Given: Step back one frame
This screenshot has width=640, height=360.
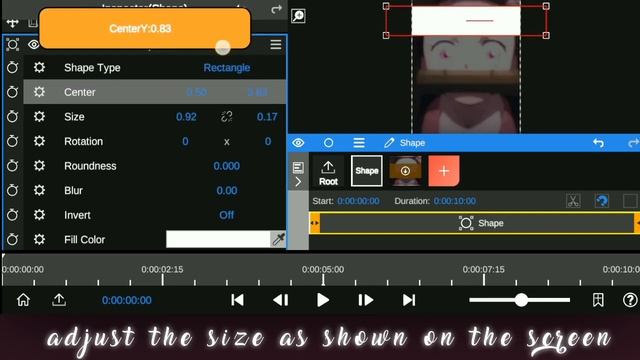Looking at the screenshot, I should [280, 300].
